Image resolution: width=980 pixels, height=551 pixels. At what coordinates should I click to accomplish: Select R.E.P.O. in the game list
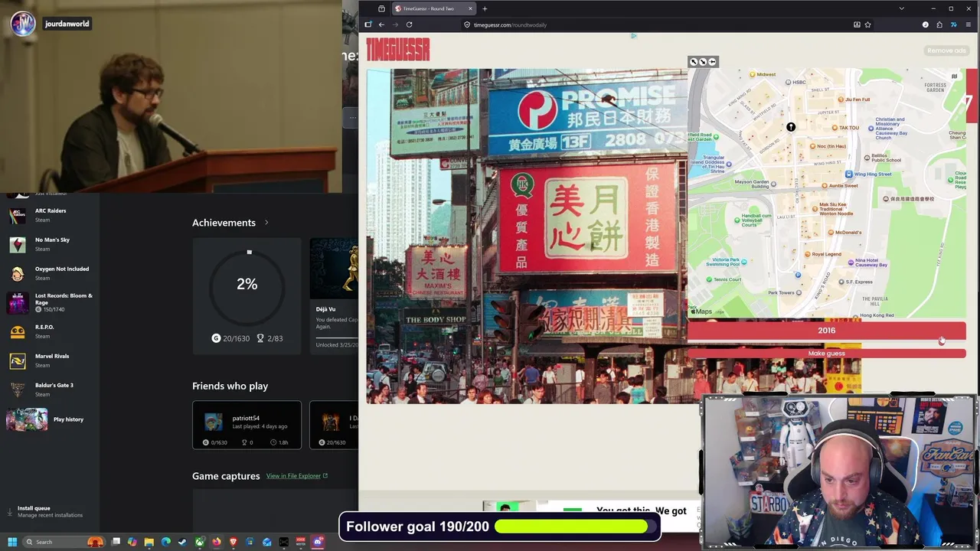[x=50, y=331]
